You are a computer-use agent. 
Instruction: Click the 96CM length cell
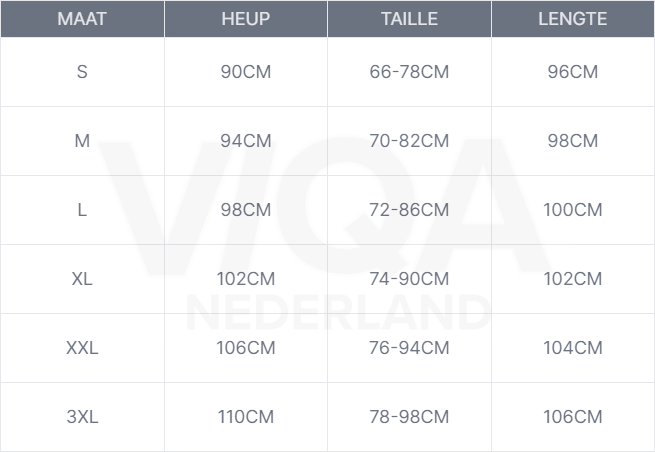coord(572,72)
